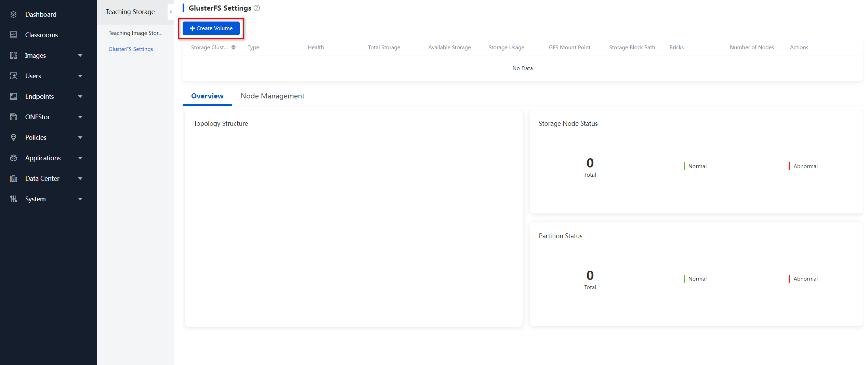Expand the ONEStor menu arrow
The height and width of the screenshot is (365, 868).
pos(80,117)
